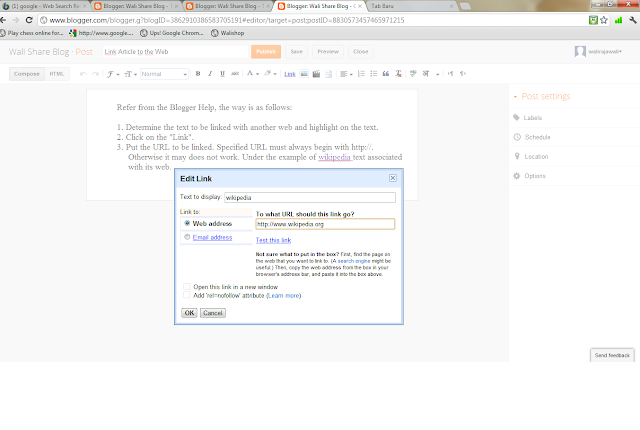The height and width of the screenshot is (430, 640).
Task: Click the Undo arrow in the editor toolbar
Action: 83,74
